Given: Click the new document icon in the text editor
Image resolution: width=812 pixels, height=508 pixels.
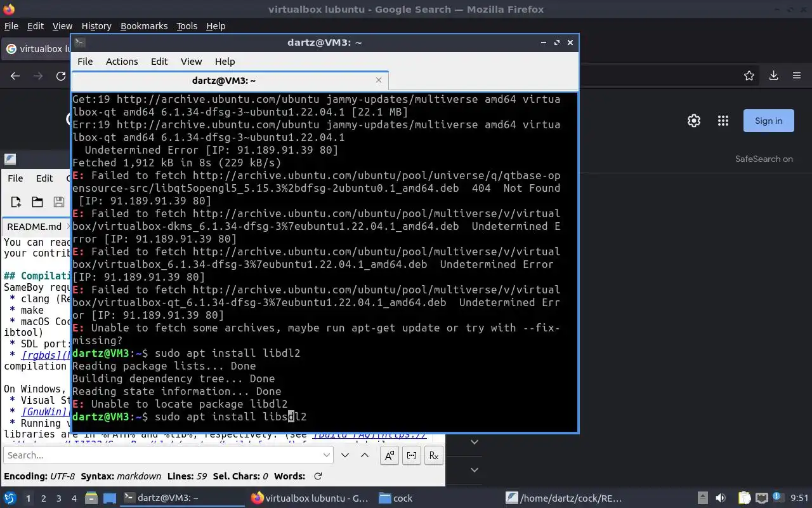Looking at the screenshot, I should [16, 202].
